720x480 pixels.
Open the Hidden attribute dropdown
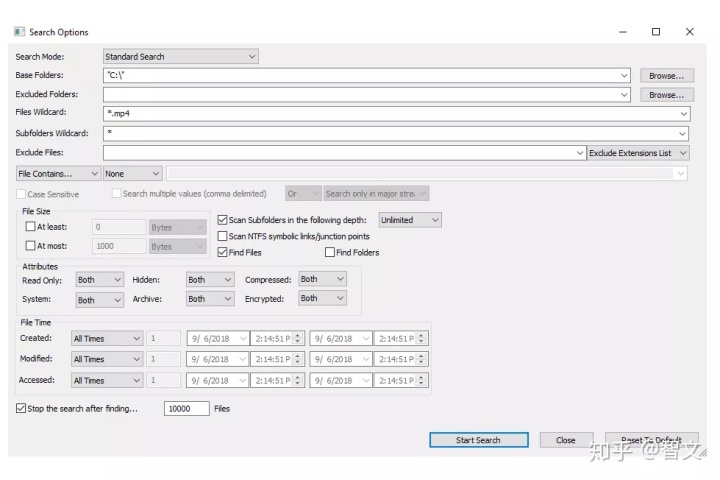tap(210, 280)
